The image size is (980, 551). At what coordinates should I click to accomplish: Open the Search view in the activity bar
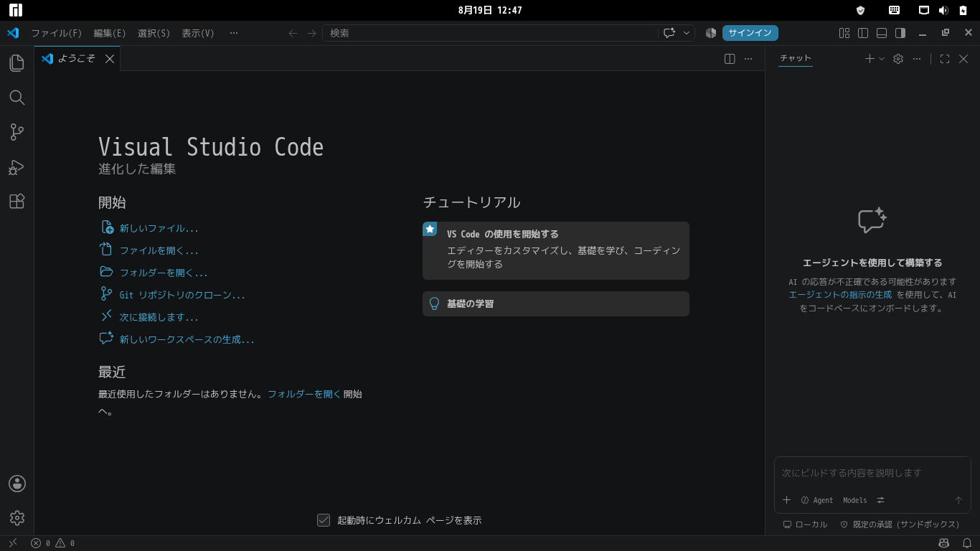coord(17,98)
